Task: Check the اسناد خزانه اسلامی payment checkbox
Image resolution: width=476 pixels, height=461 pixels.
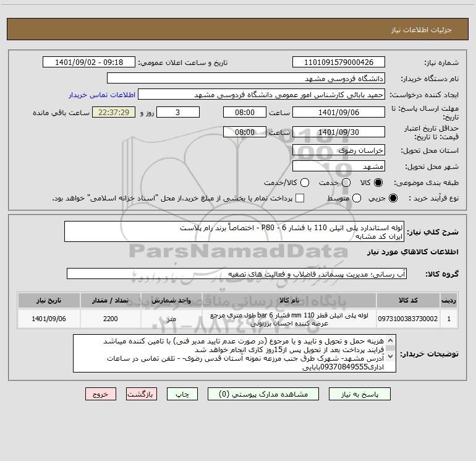Action: (x=300, y=198)
